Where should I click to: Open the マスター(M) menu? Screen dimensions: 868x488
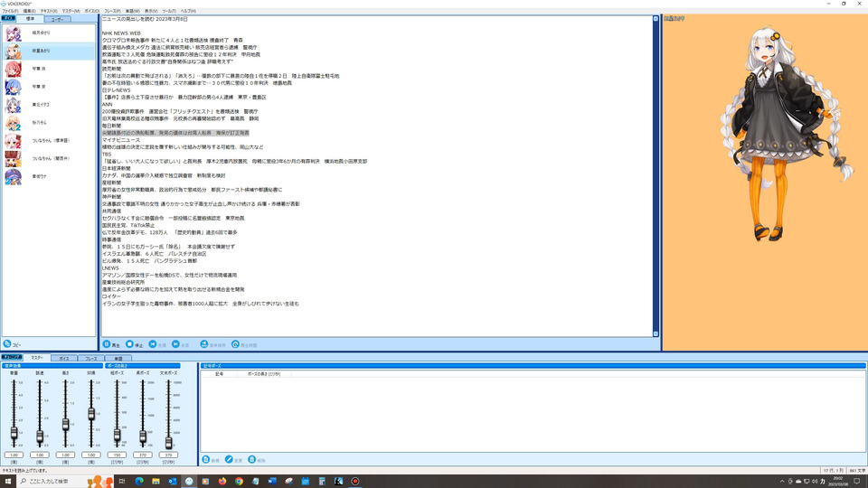[x=71, y=11]
